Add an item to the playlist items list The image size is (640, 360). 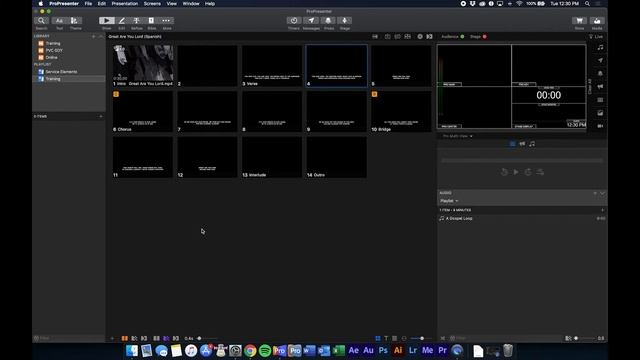tap(101, 116)
